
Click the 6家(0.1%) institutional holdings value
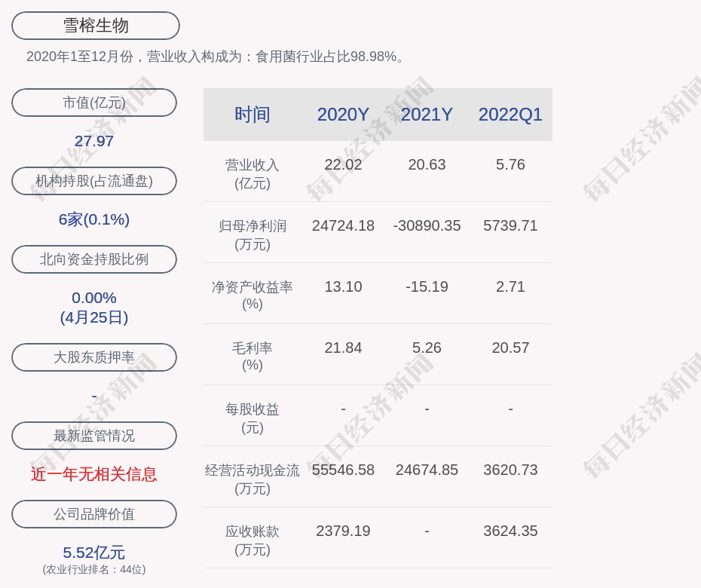[x=94, y=219]
